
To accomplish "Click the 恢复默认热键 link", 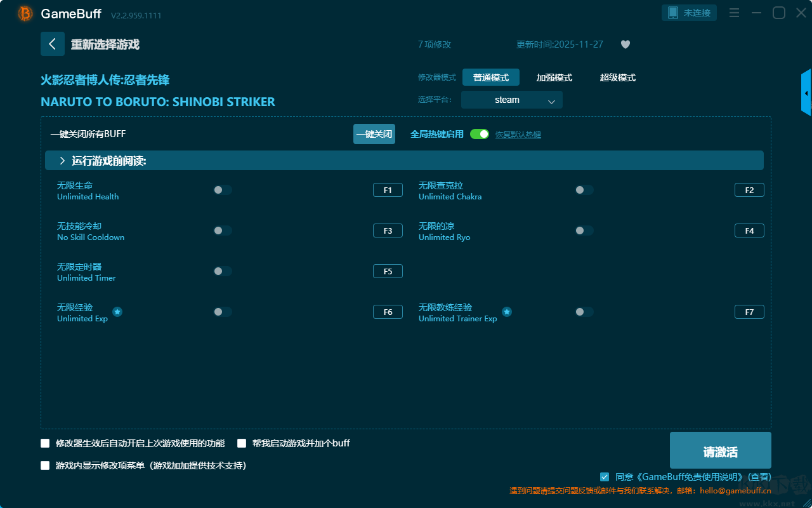I will coord(518,135).
